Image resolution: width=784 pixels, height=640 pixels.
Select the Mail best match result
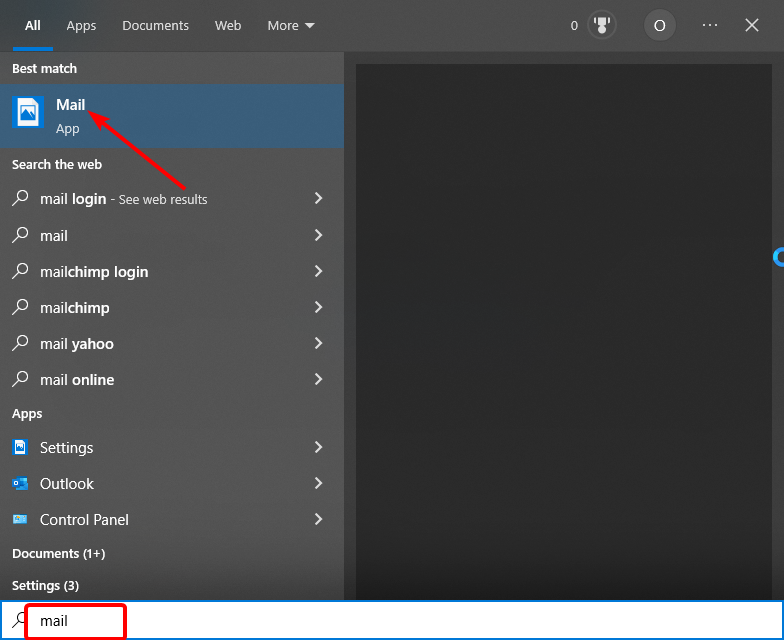[x=172, y=116]
